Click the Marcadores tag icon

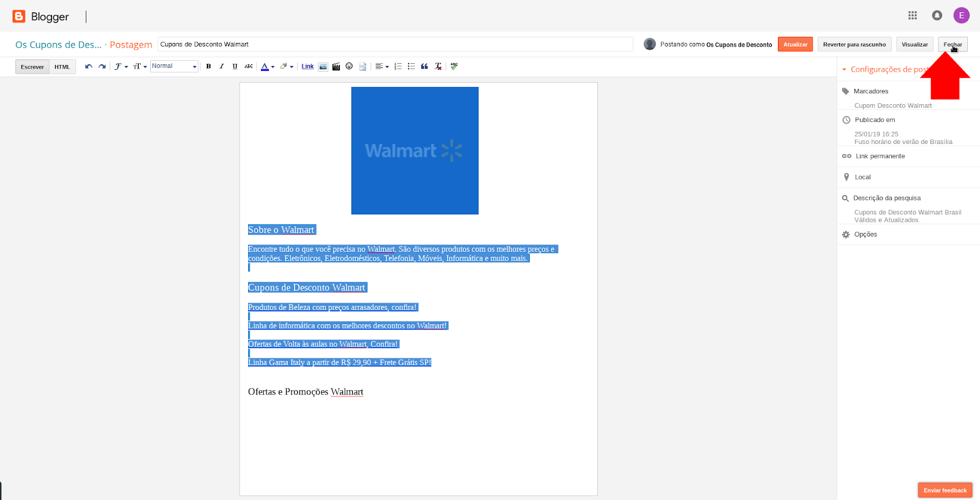coord(846,91)
